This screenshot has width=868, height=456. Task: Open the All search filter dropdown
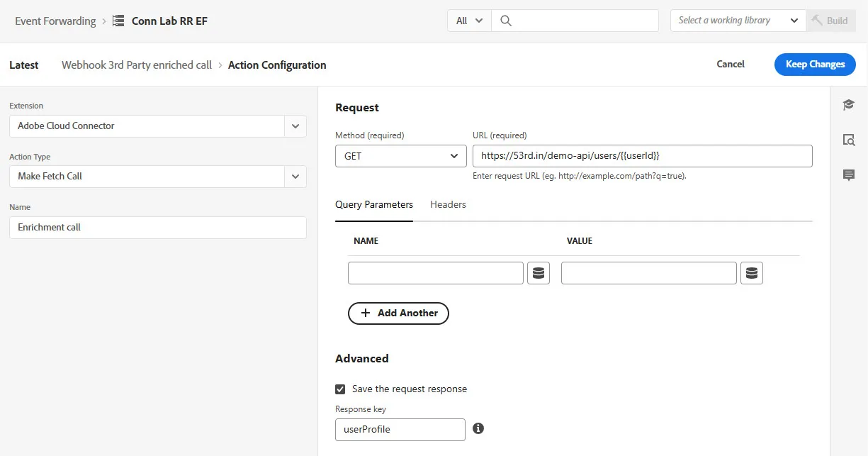(469, 21)
